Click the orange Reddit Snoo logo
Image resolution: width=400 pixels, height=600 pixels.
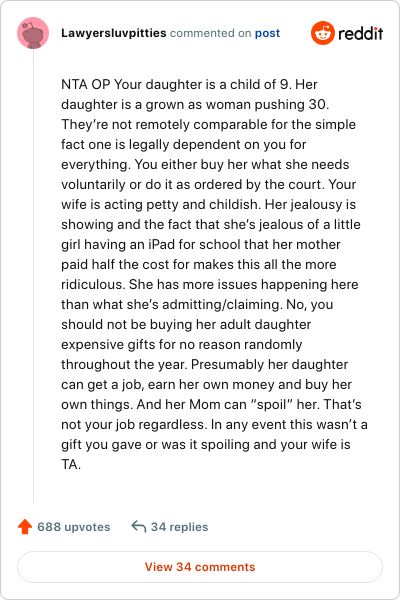(x=323, y=33)
